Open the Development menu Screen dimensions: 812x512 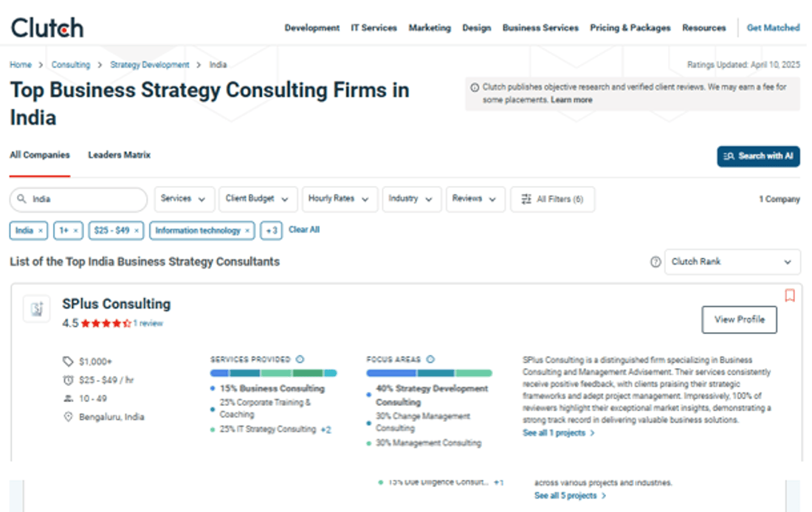point(312,28)
